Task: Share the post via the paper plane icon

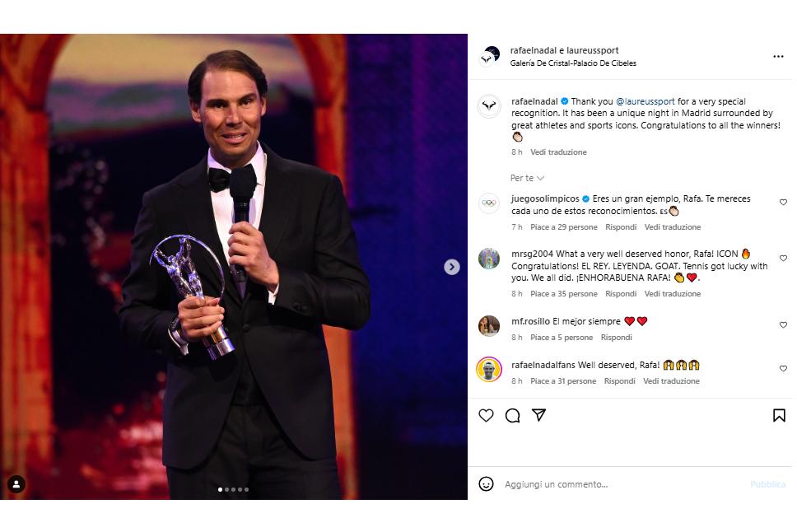Action: point(539,416)
